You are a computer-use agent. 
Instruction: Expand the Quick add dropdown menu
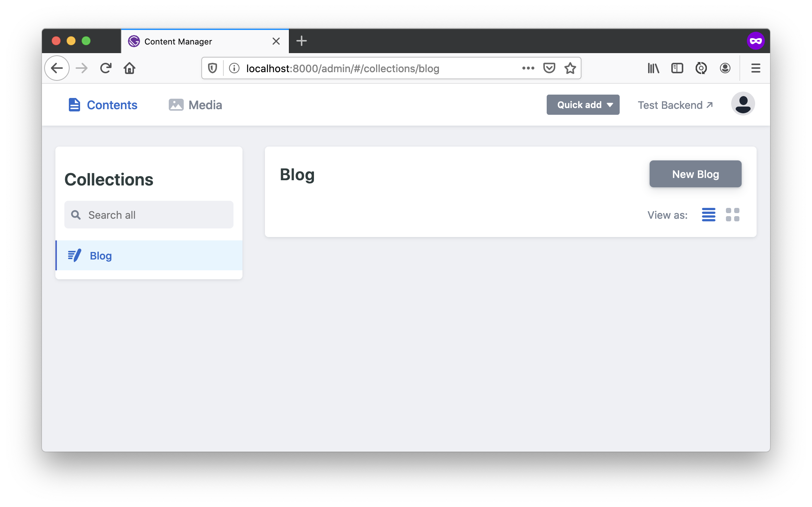(x=583, y=105)
